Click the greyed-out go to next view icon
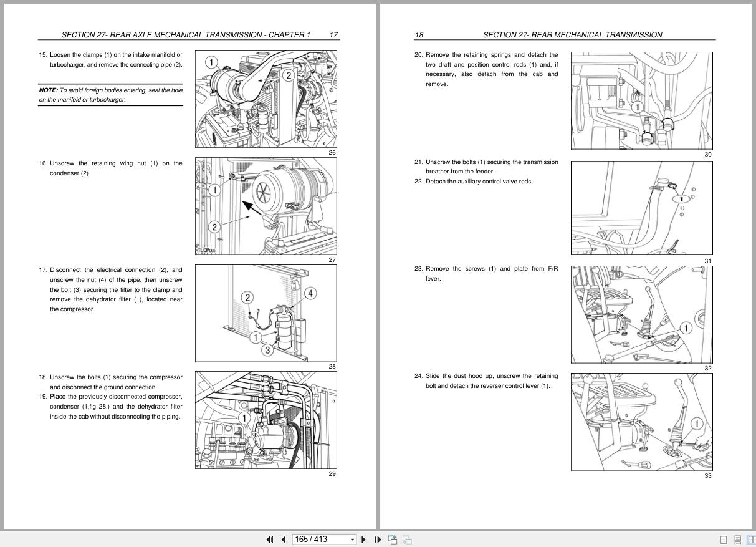The height and width of the screenshot is (547, 756). [x=407, y=540]
